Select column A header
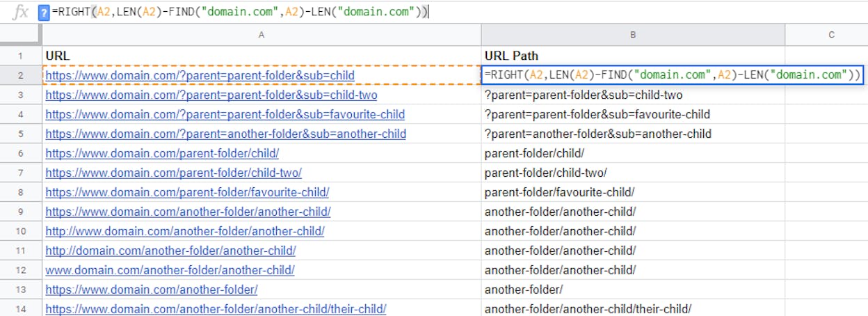868x316 pixels. [x=262, y=35]
